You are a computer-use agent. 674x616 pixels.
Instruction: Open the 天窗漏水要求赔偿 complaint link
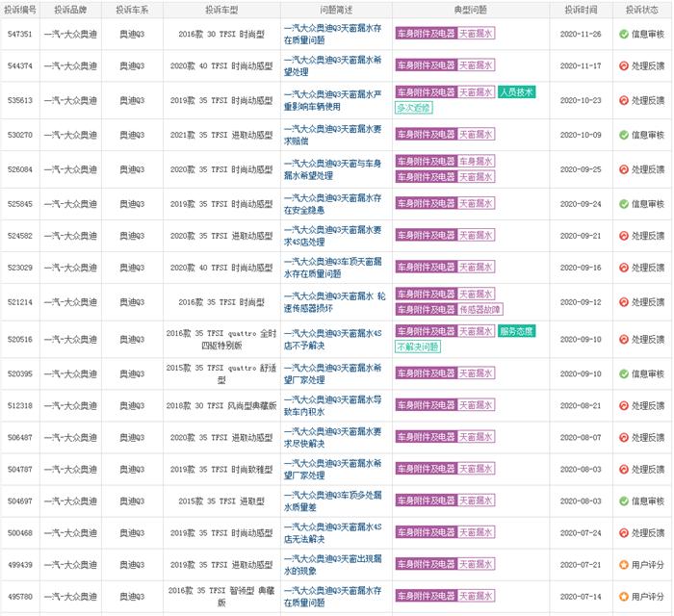(332, 135)
